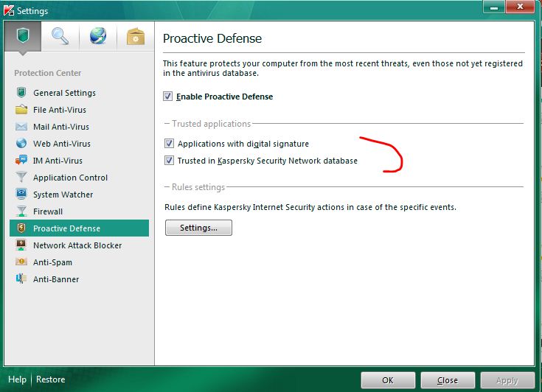Open rules Settings... button

(x=198, y=228)
